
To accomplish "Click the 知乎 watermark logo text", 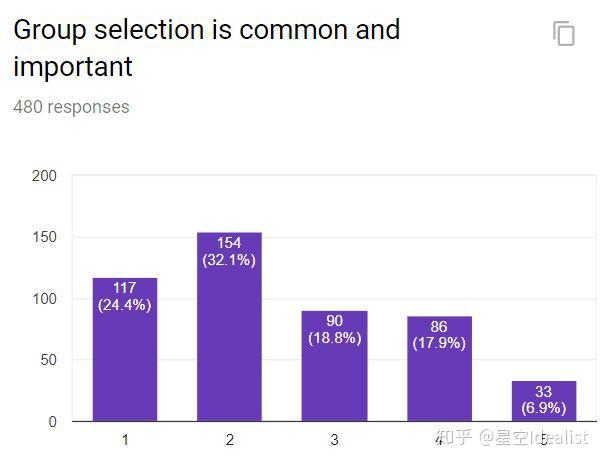I will [x=453, y=438].
